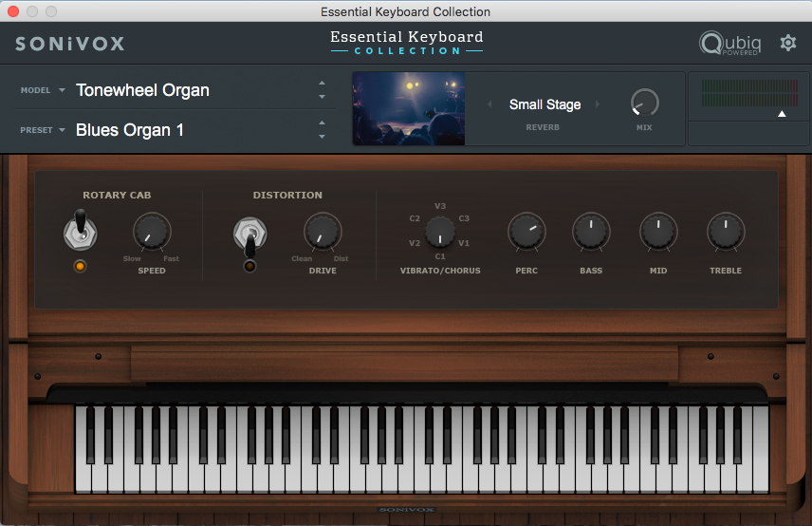Screen dimensions: 812x526
Task: Select next reverb with right arrow
Action: pyautogui.click(x=598, y=104)
